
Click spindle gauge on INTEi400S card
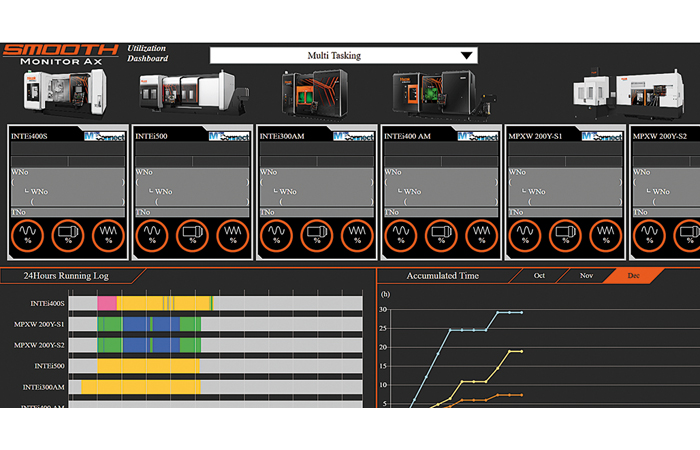[68, 235]
